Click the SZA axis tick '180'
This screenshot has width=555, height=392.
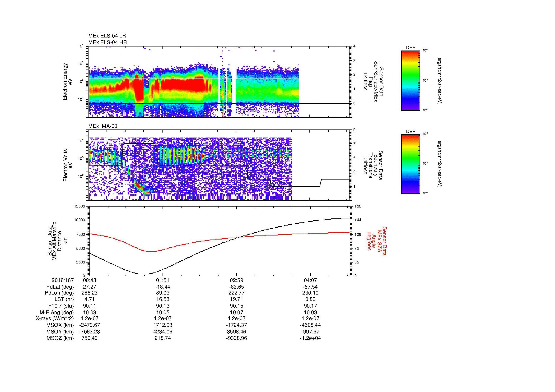coord(358,206)
